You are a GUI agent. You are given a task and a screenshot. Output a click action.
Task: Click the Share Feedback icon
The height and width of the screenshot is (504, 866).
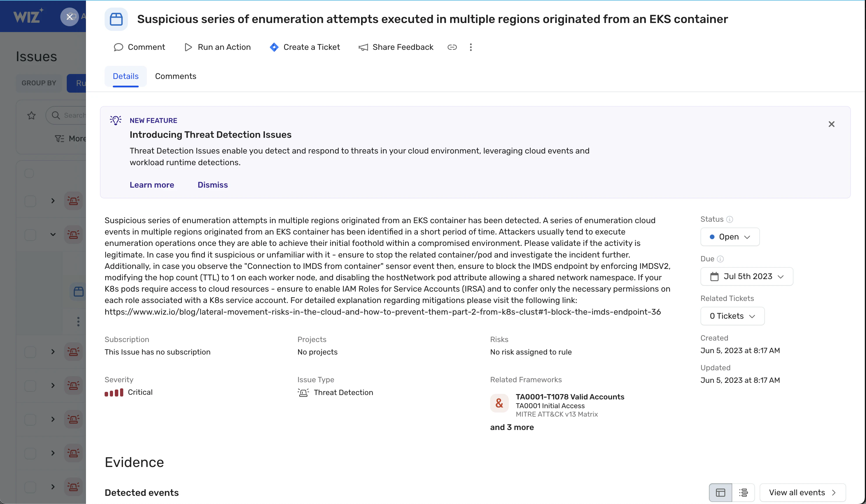(x=363, y=47)
